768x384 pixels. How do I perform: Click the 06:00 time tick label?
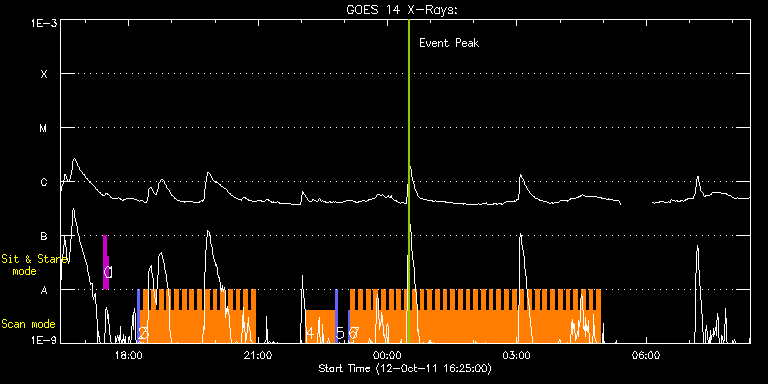(x=646, y=355)
